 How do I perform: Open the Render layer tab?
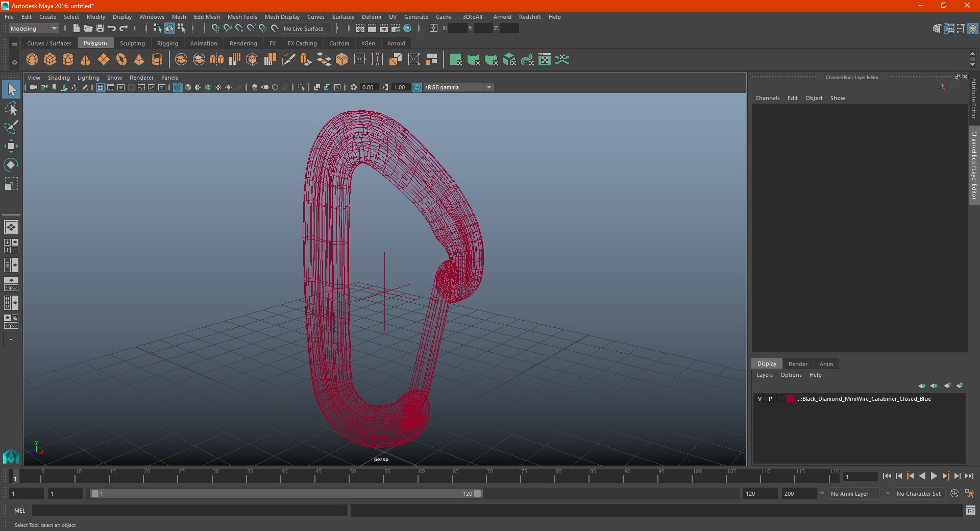coord(798,364)
